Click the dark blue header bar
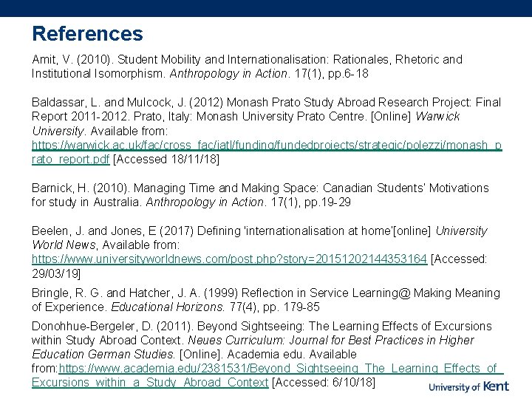The height and width of the screenshot is (399, 532). [x=266, y=8]
